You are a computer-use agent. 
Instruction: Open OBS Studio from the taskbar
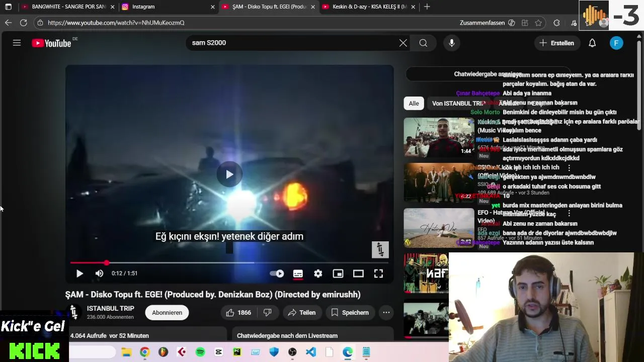tap(292, 352)
